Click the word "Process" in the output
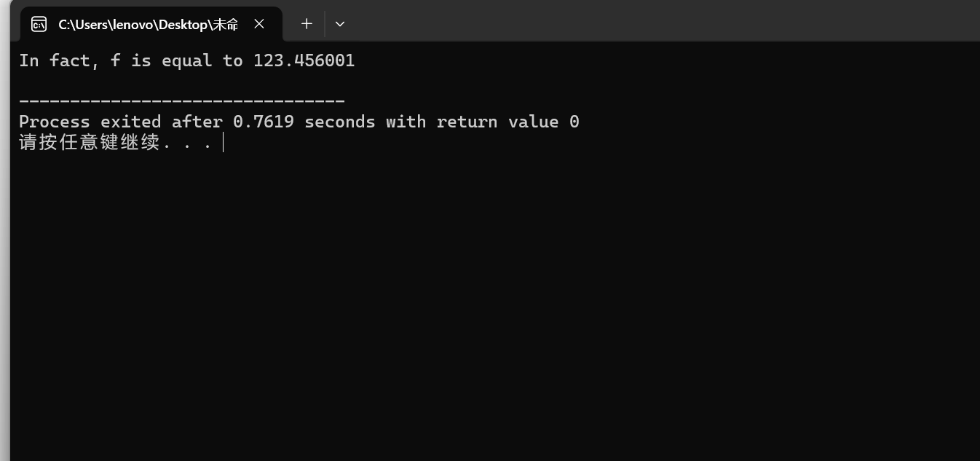Image resolution: width=980 pixels, height=461 pixels. click(55, 122)
